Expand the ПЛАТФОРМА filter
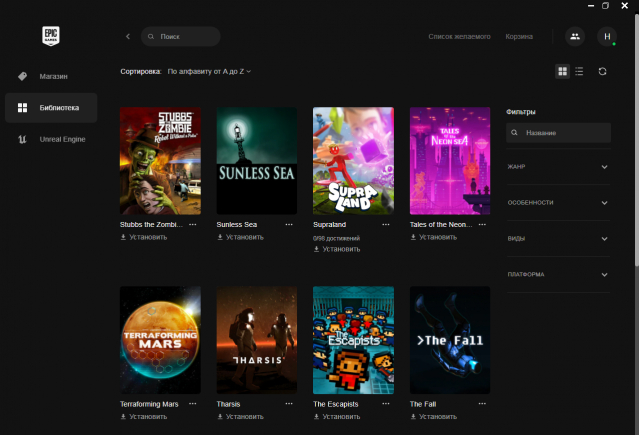Image resolution: width=639 pixels, height=435 pixels. 558,274
